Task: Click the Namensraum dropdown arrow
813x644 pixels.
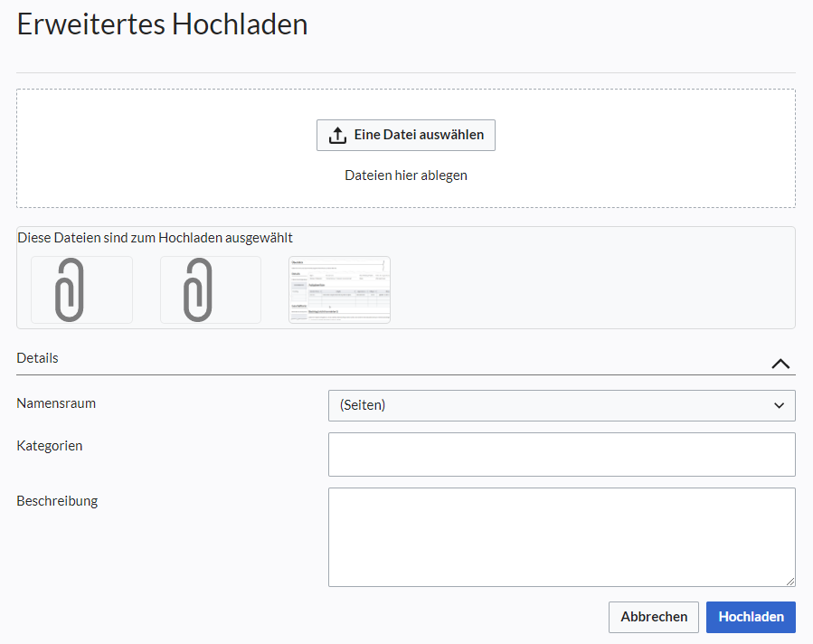Action: (x=779, y=406)
